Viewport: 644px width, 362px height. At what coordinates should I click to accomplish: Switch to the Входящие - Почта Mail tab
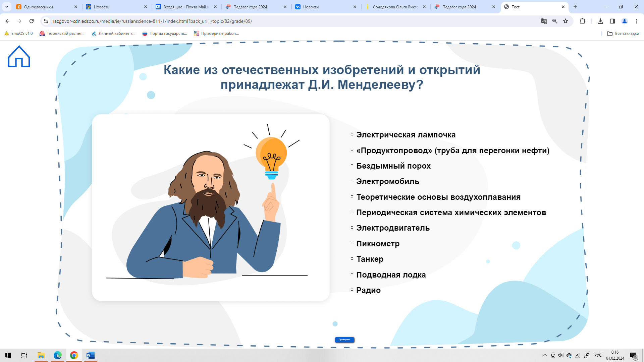tap(186, 7)
